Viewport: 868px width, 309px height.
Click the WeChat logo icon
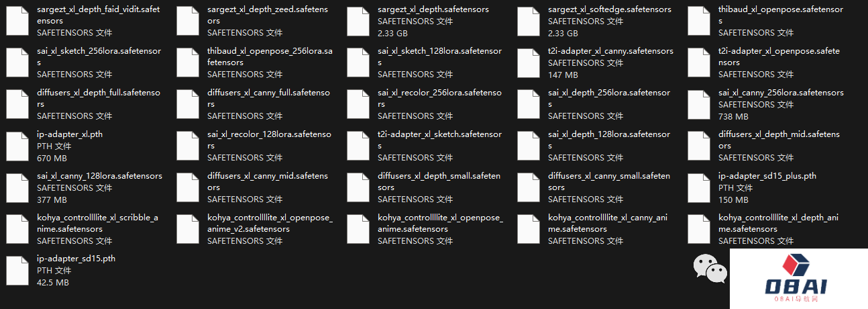pos(710,268)
